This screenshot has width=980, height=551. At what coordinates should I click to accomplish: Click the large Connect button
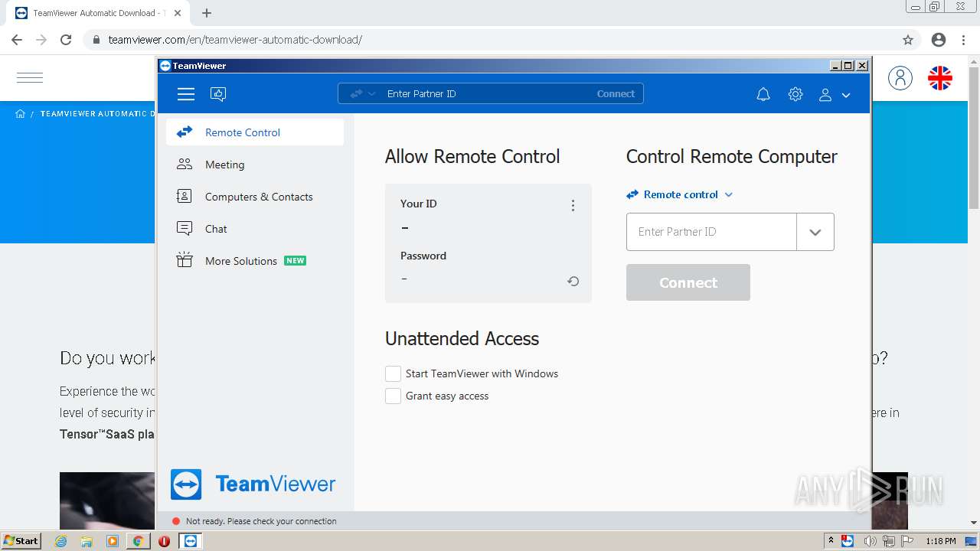tap(688, 282)
